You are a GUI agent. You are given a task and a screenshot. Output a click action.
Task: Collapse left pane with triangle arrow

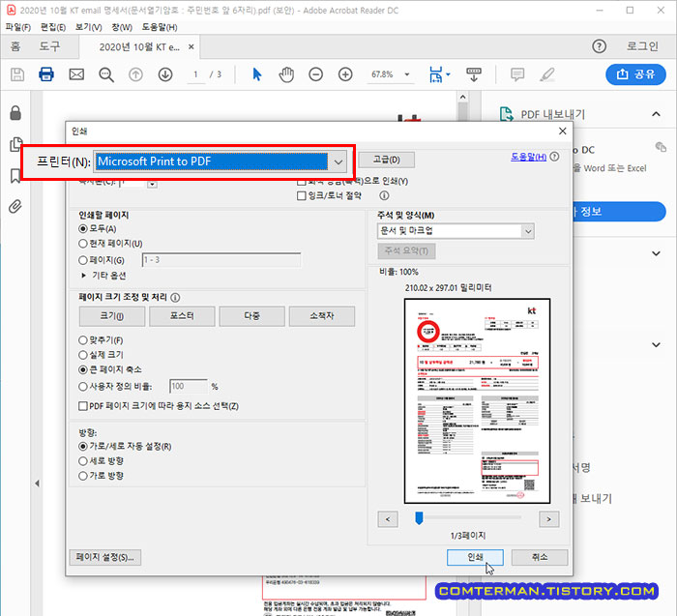point(37,484)
